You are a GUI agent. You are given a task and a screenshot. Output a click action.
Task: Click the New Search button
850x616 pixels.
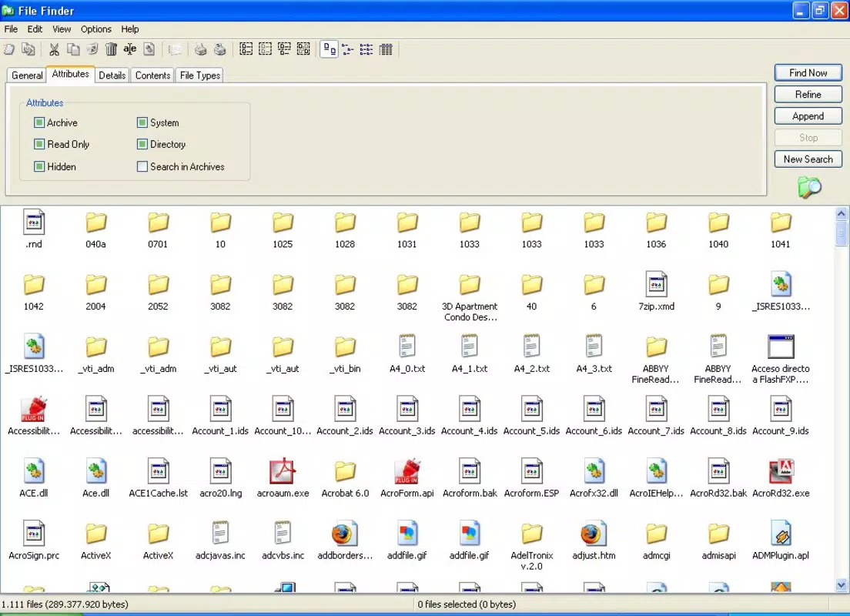[808, 159]
